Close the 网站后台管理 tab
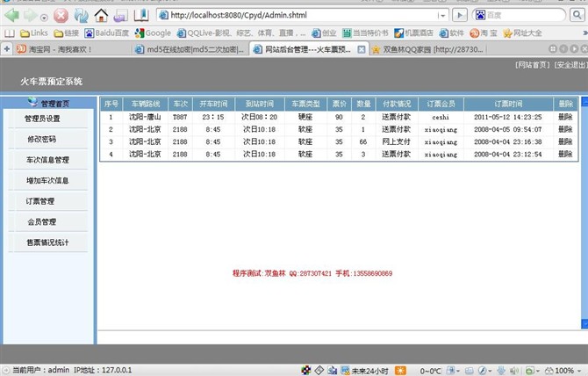This screenshot has width=588, height=376. pos(362,49)
